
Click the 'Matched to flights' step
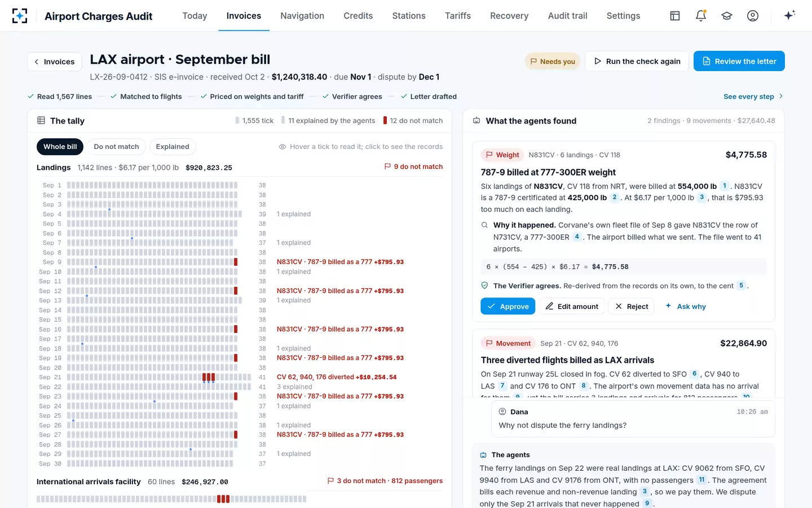[x=146, y=97]
